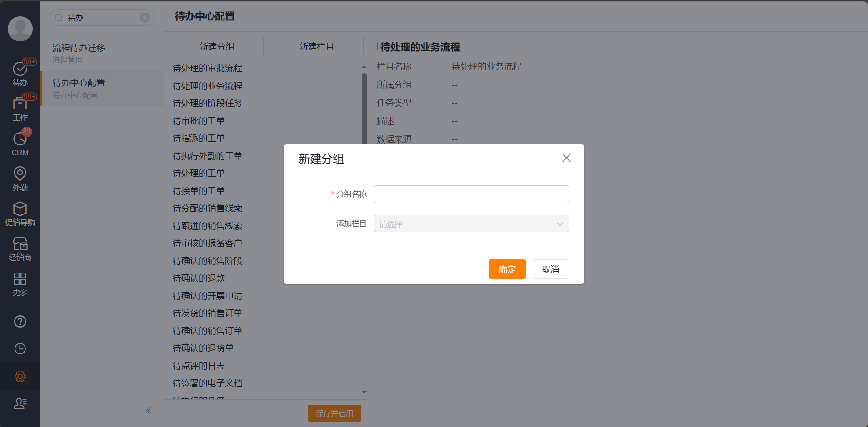Click the clock history icon
Image resolution: width=868 pixels, height=427 pixels.
click(20, 348)
